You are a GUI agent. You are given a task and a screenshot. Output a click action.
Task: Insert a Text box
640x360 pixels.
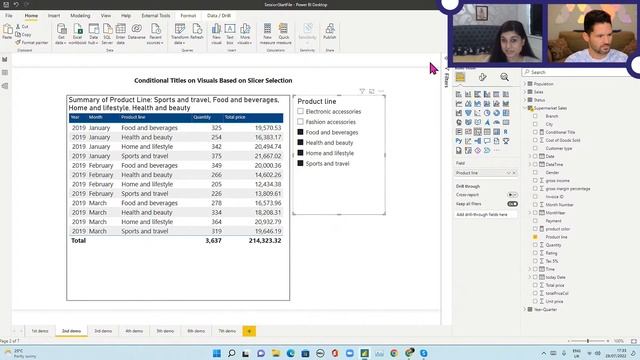click(x=230, y=33)
